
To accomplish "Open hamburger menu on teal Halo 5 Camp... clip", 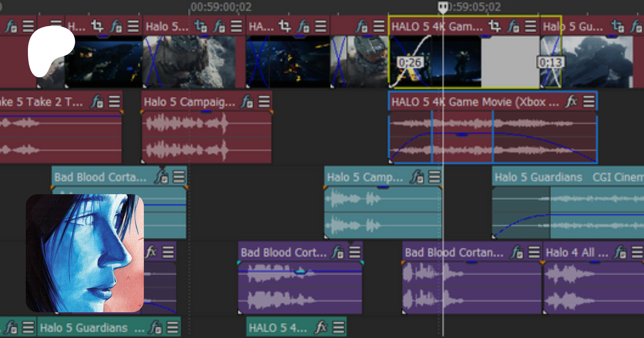I will [435, 177].
